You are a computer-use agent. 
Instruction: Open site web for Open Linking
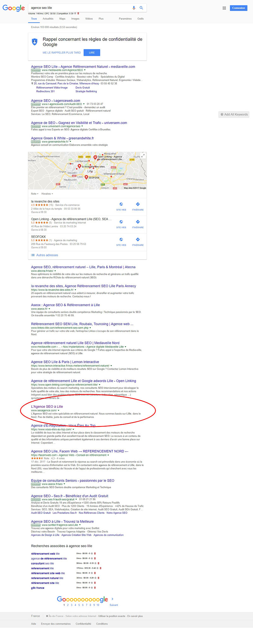coord(121,224)
